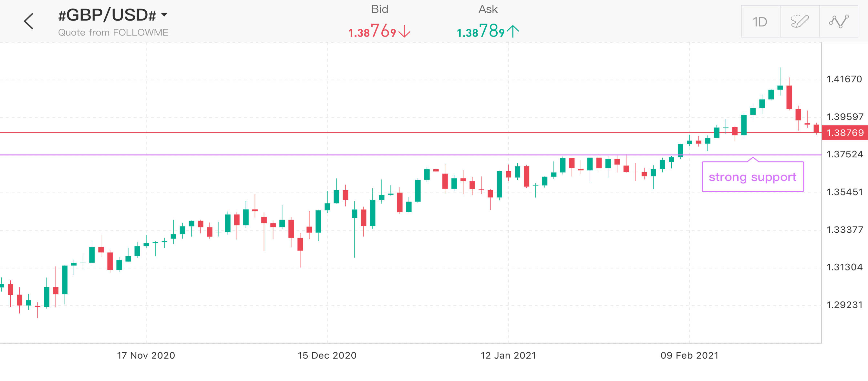
Task: Click the 17 Nov 2020 date label
Action: click(x=146, y=355)
